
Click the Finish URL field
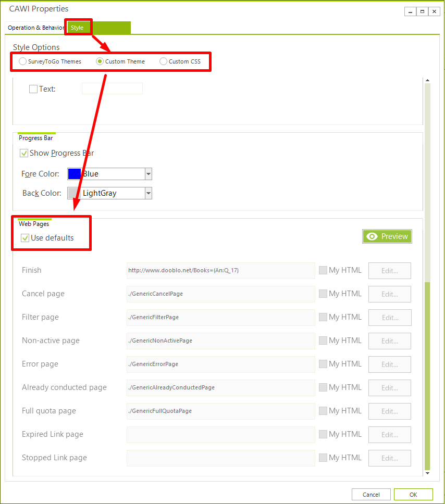click(x=221, y=270)
